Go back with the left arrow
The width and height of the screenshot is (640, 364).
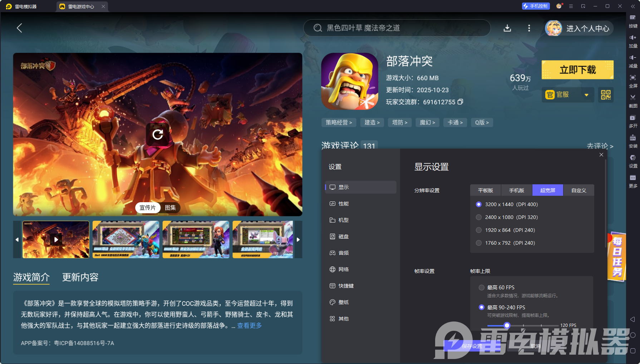(19, 28)
